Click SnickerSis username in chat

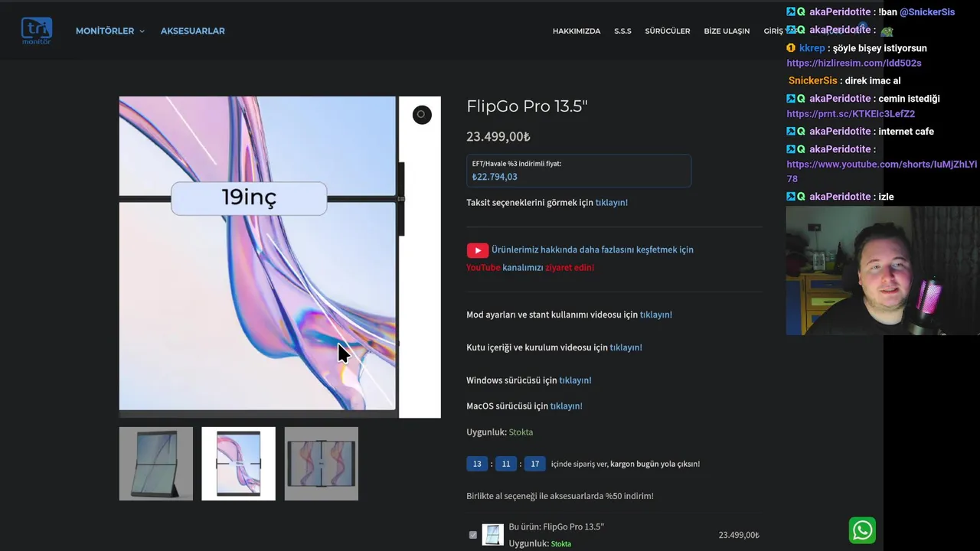click(x=813, y=81)
